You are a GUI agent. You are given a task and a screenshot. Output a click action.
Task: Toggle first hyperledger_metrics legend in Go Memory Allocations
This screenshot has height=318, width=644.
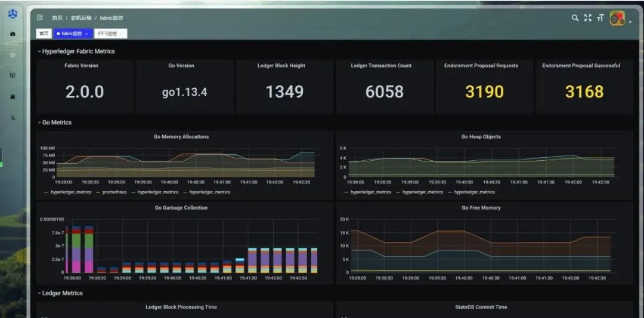click(70, 192)
